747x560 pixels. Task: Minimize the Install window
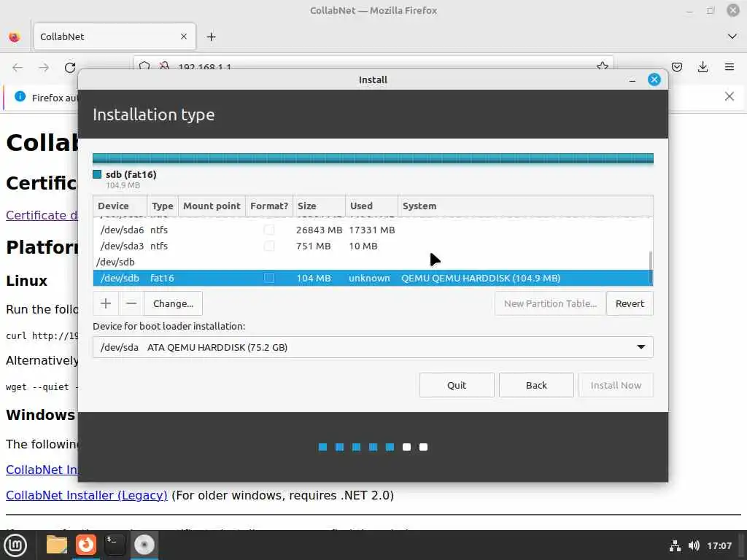632,80
